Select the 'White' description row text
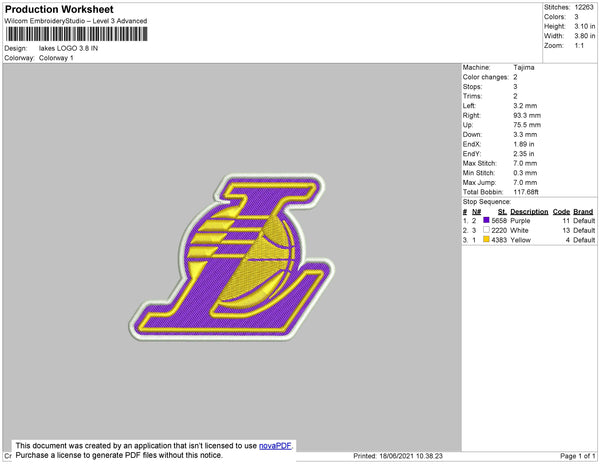Viewport: 600px width, 464px height. click(519, 230)
